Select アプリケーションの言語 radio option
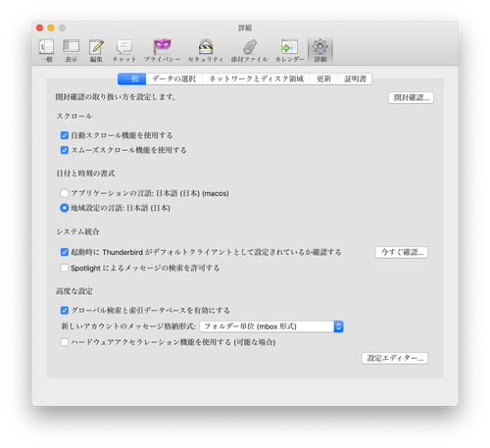Screen dimensions: 490x448 coord(65,193)
